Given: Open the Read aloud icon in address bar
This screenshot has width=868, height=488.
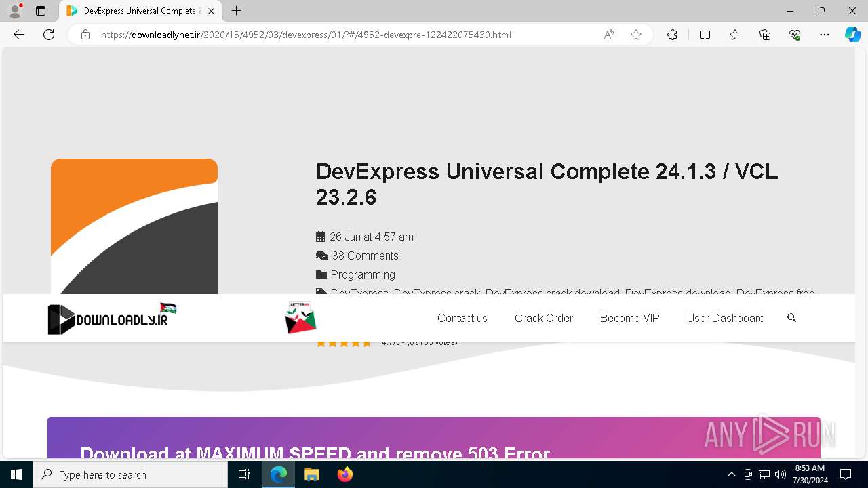Looking at the screenshot, I should click(609, 35).
